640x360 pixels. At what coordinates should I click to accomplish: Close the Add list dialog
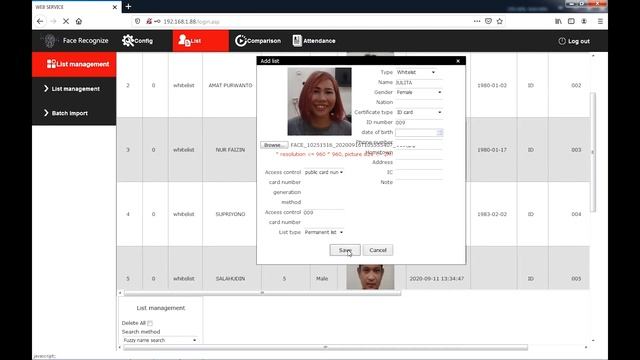[458, 61]
